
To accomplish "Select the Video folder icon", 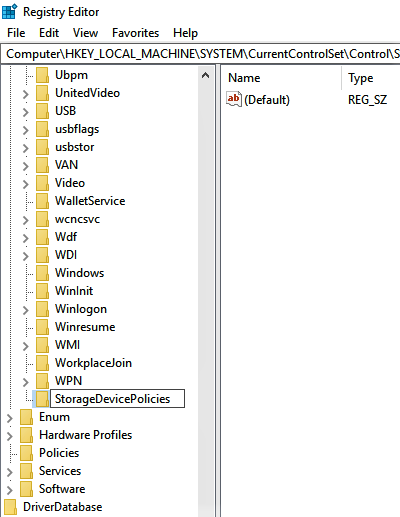I will coord(42,183).
